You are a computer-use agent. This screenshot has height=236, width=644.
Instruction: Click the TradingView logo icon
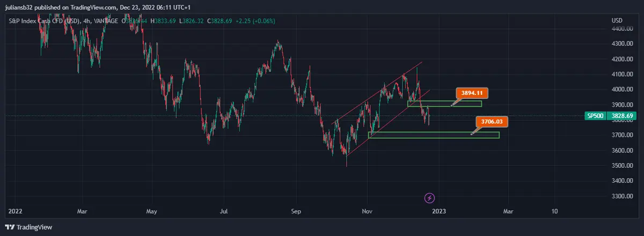pyautogui.click(x=10, y=227)
